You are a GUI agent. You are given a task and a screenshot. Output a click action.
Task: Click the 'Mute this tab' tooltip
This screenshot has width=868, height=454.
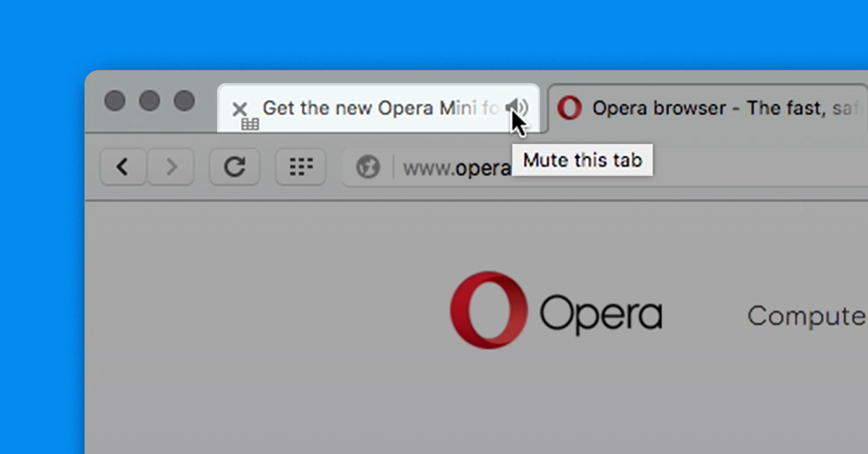click(582, 160)
